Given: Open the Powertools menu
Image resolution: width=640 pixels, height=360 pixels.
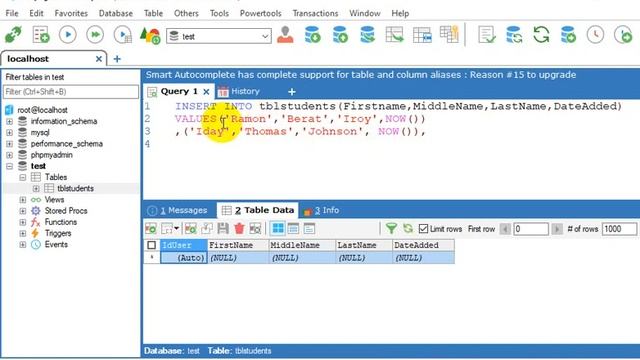Looking at the screenshot, I should [x=260, y=13].
